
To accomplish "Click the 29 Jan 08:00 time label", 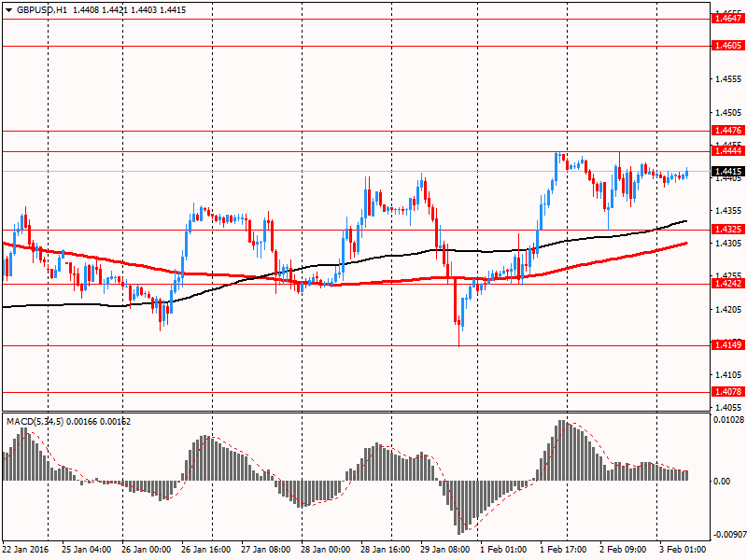I will [x=445, y=549].
